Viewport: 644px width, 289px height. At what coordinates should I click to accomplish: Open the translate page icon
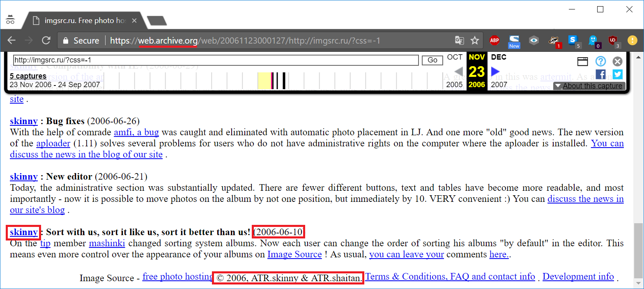pos(459,40)
